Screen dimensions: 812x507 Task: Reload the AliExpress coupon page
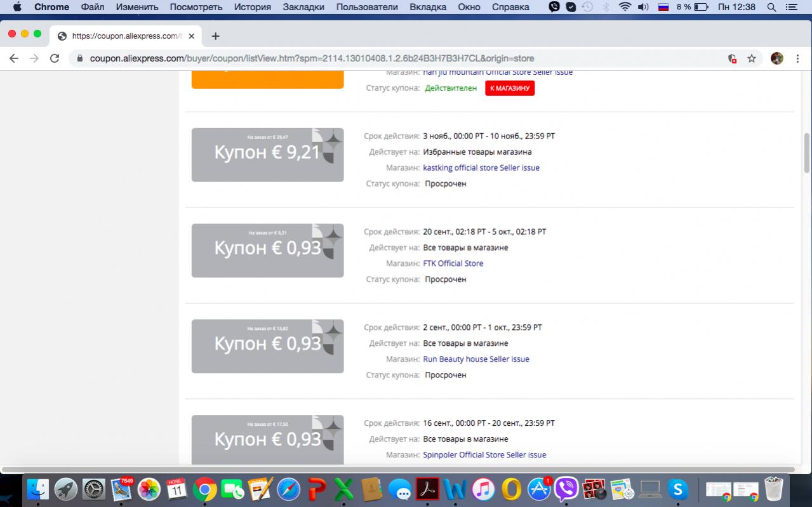tap(55, 58)
